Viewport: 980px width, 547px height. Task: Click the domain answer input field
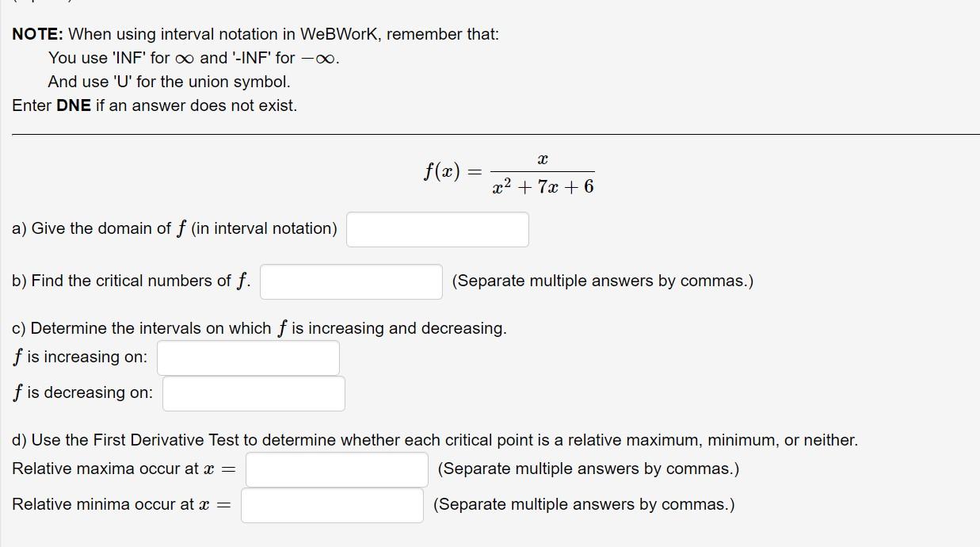[x=437, y=229]
